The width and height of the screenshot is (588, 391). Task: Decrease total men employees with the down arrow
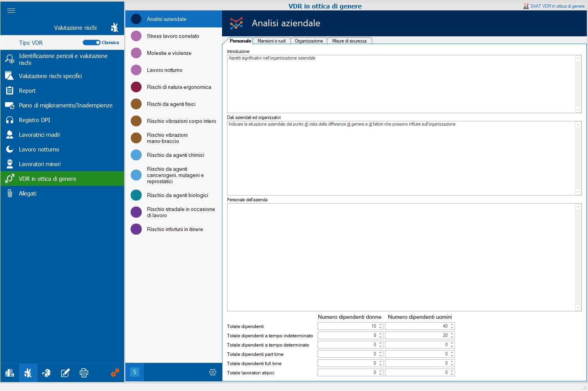click(452, 328)
